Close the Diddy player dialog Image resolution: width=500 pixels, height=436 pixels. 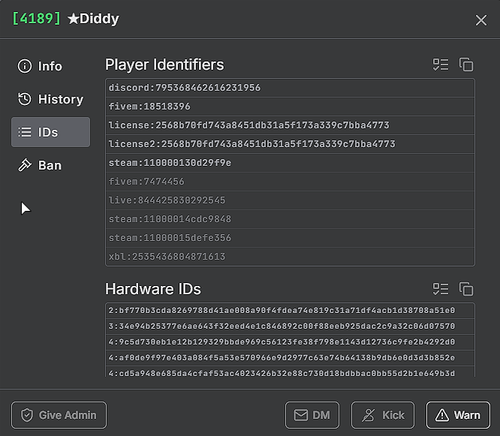(481, 20)
